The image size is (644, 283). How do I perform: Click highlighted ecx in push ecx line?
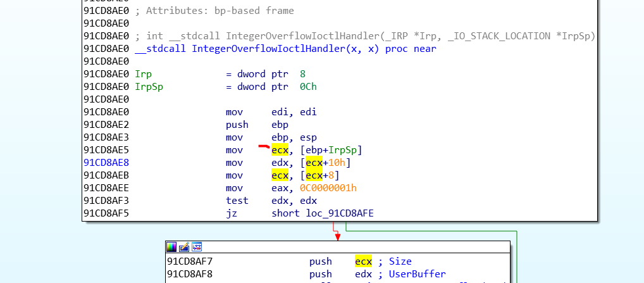click(x=363, y=261)
